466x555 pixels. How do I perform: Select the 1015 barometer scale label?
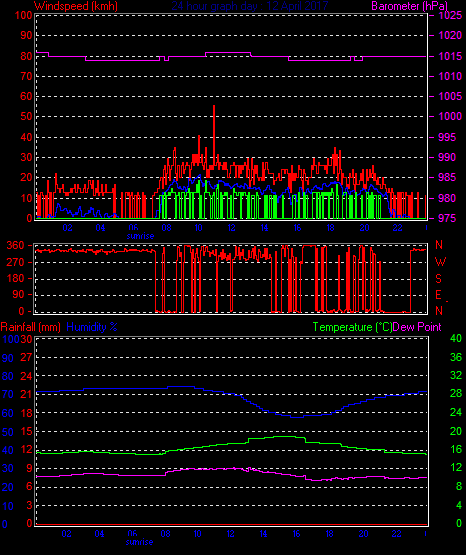pos(450,56)
